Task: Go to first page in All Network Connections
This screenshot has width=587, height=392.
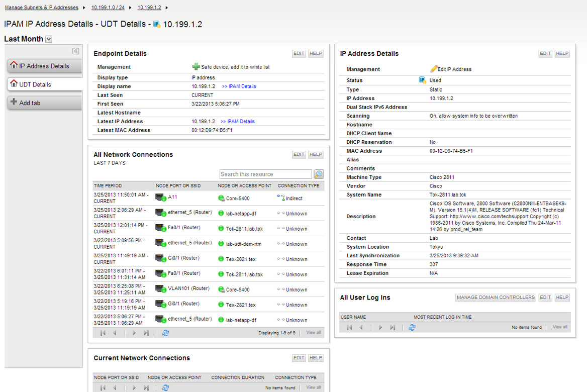Action: 103,333
